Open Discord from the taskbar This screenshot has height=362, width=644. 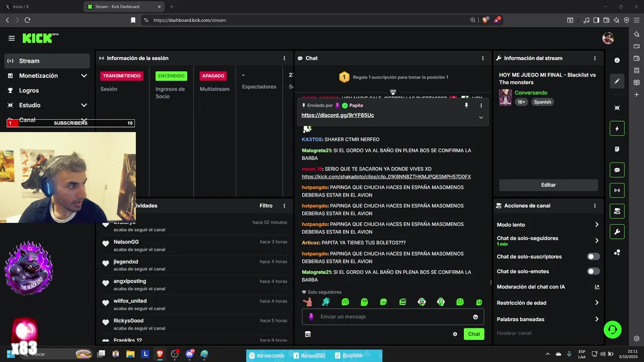click(189, 354)
